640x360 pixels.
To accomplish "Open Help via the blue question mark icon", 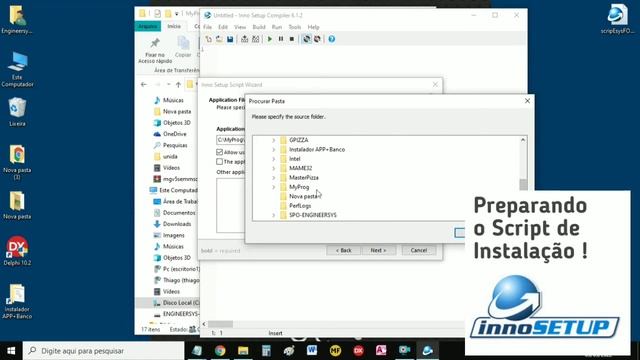I will [332, 39].
